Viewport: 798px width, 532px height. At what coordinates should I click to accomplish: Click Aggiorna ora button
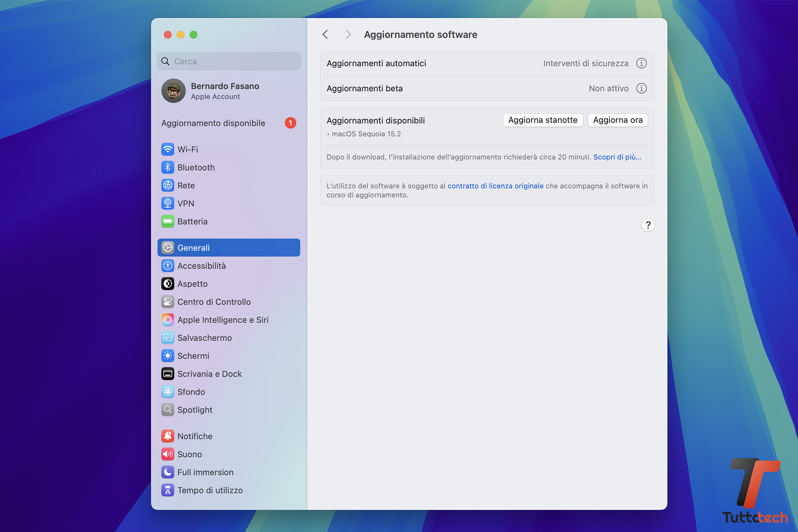pos(617,120)
